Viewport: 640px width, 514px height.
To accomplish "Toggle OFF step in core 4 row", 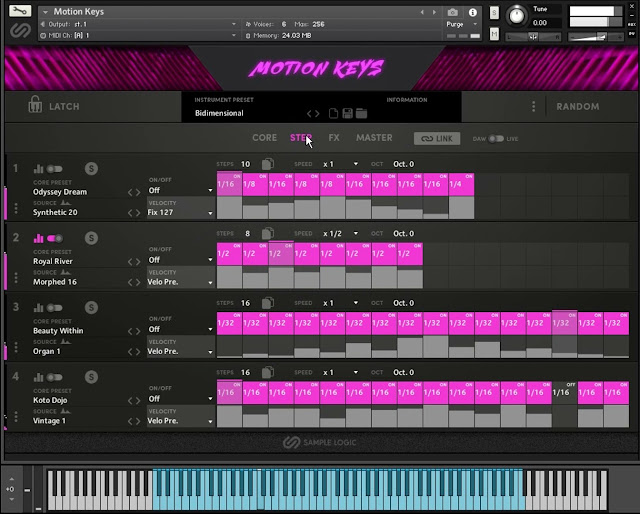I will (x=564, y=392).
